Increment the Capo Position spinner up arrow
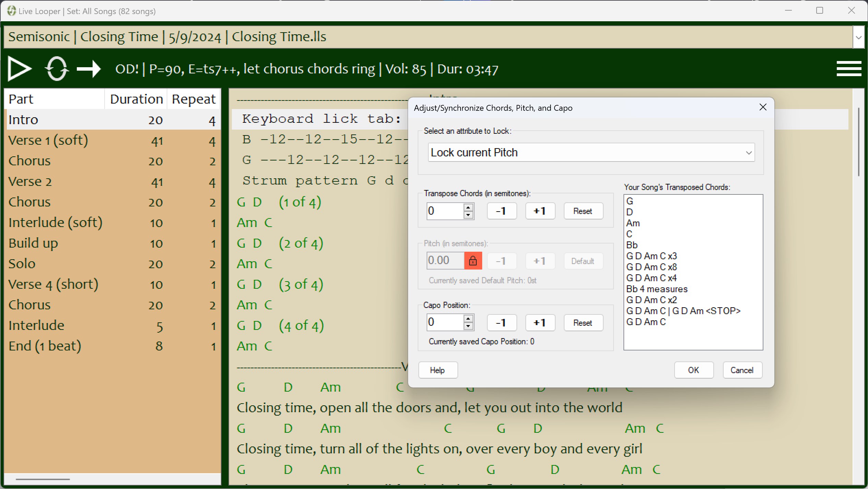The image size is (868, 489). coord(468,319)
